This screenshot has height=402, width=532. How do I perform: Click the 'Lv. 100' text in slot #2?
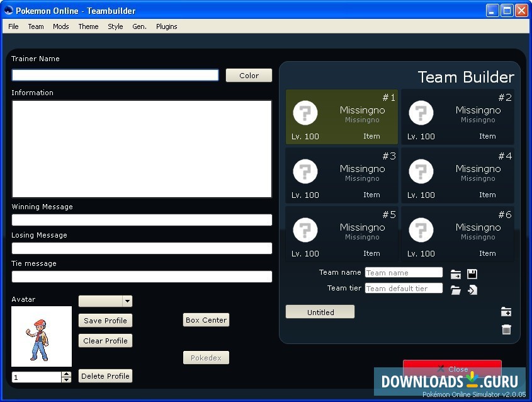point(421,137)
